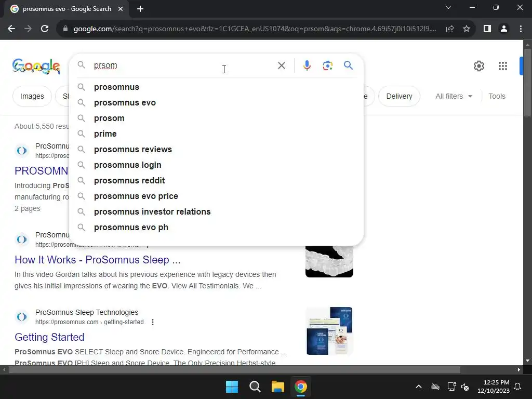Open the share this page icon
The height and width of the screenshot is (399, 532).
[x=450, y=29]
